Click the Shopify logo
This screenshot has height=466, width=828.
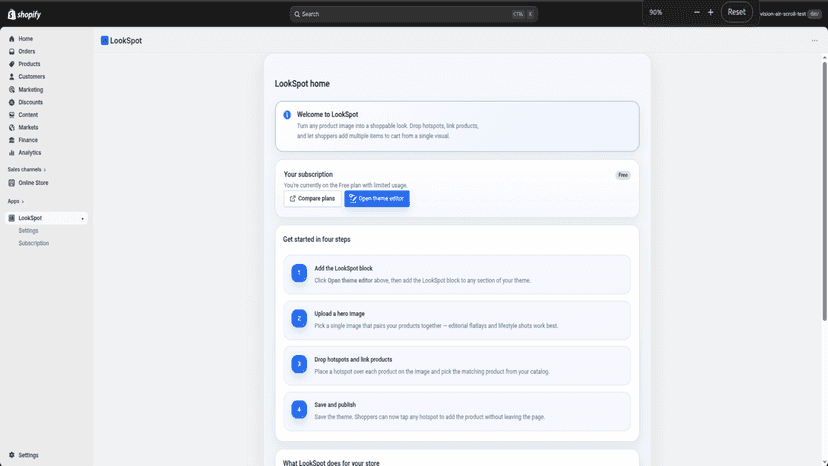pyautogui.click(x=24, y=14)
